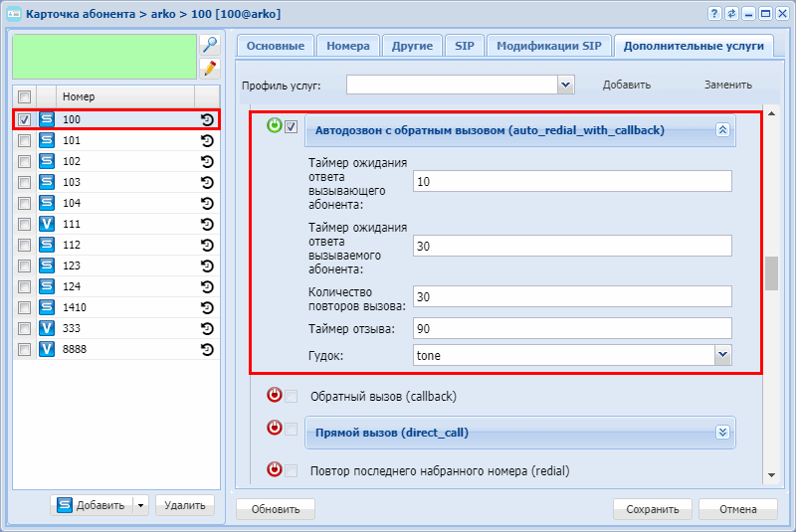Click the history icon for number 123
This screenshot has width=796, height=532.
[207, 266]
